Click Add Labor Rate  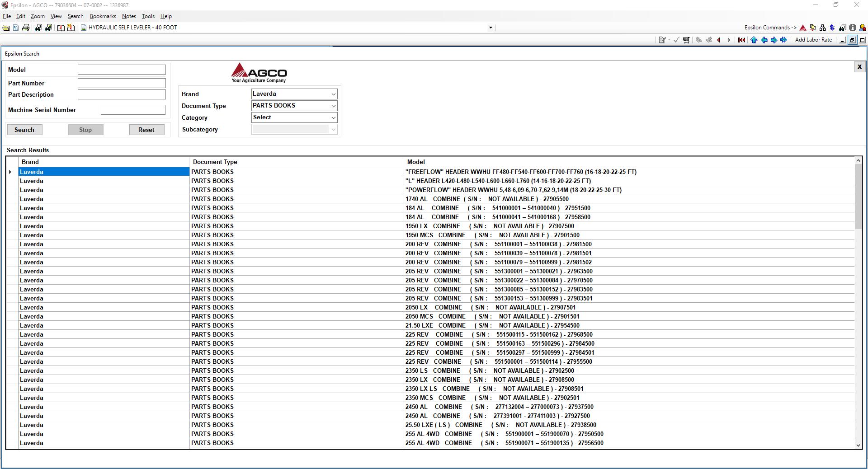[813, 40]
